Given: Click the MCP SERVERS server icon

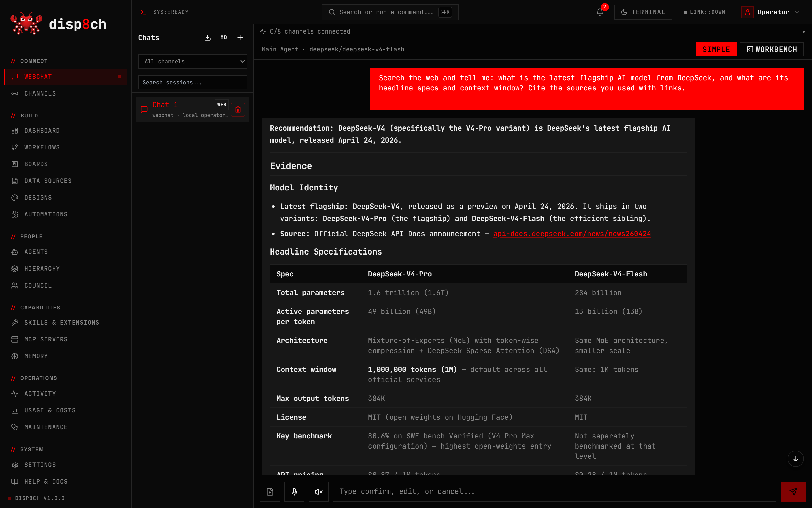Looking at the screenshot, I should [x=15, y=339].
